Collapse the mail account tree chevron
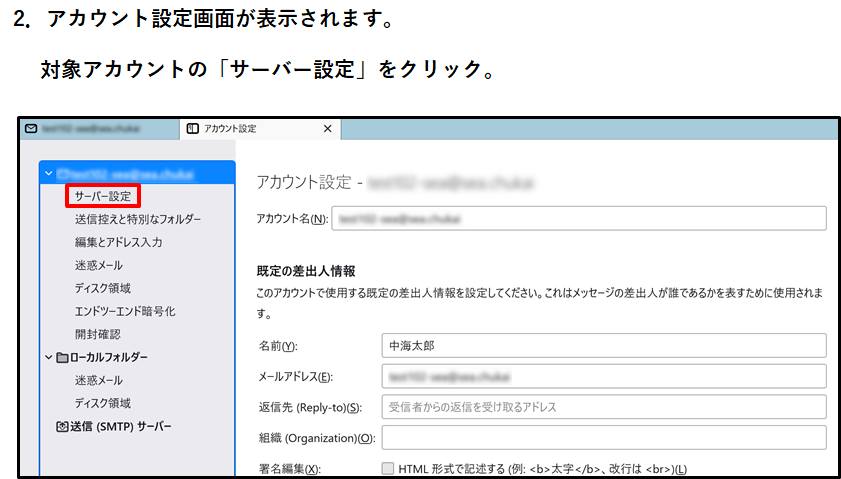Image resolution: width=841 pixels, height=479 pixels. pyautogui.click(x=49, y=174)
